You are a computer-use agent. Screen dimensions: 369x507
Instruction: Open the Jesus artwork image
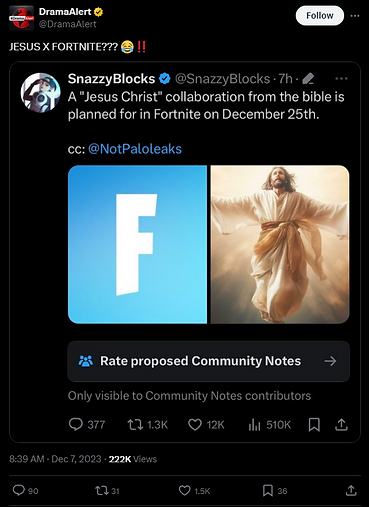pyautogui.click(x=280, y=244)
